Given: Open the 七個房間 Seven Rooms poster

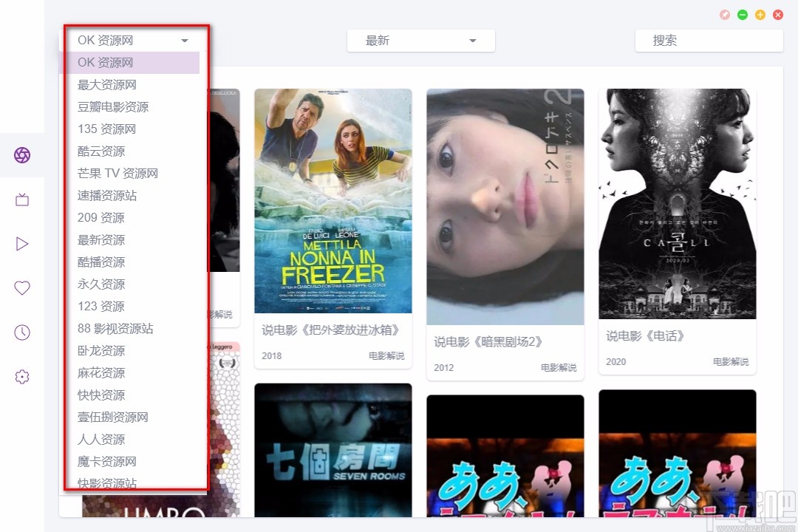Looking at the screenshot, I should [x=332, y=449].
